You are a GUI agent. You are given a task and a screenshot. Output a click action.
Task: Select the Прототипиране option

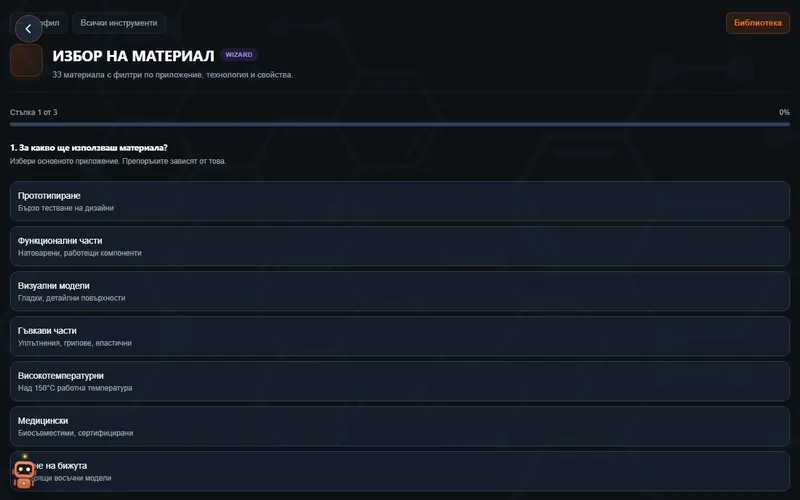pos(400,201)
